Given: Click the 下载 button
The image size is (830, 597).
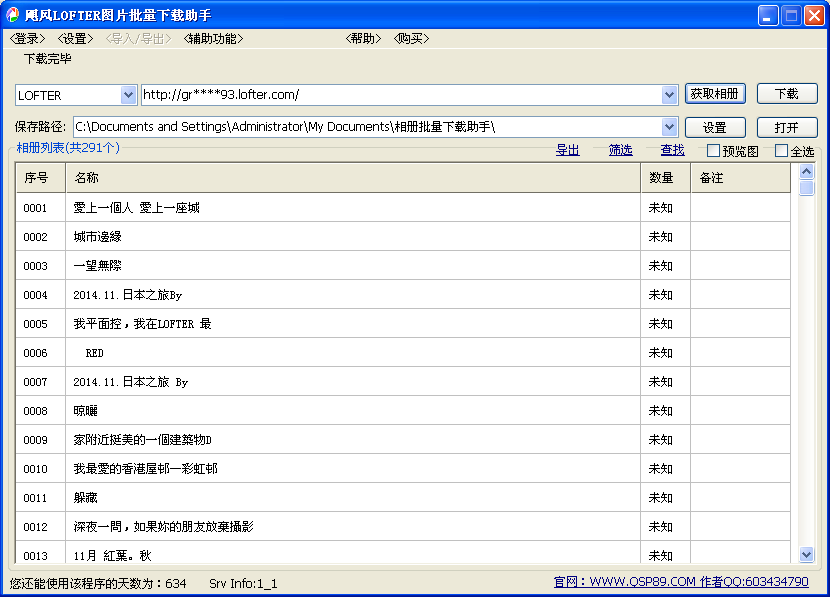Looking at the screenshot, I should point(787,94).
